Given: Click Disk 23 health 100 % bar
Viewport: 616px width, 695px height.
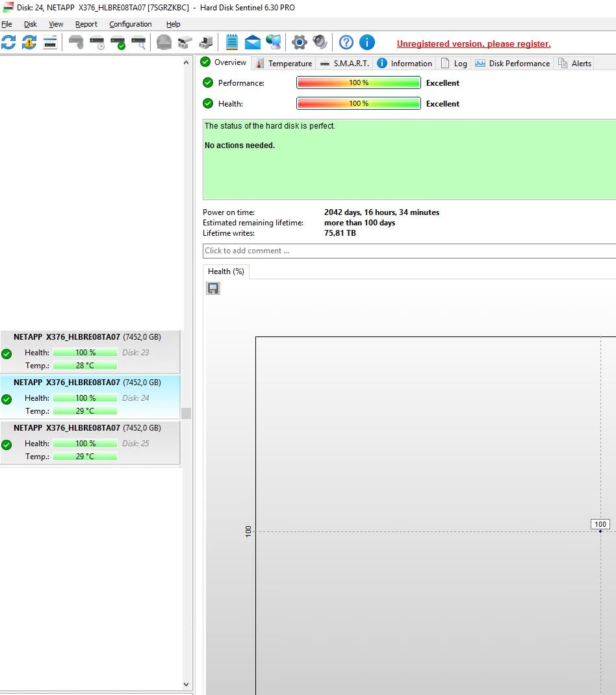Looking at the screenshot, I should pyautogui.click(x=85, y=353).
